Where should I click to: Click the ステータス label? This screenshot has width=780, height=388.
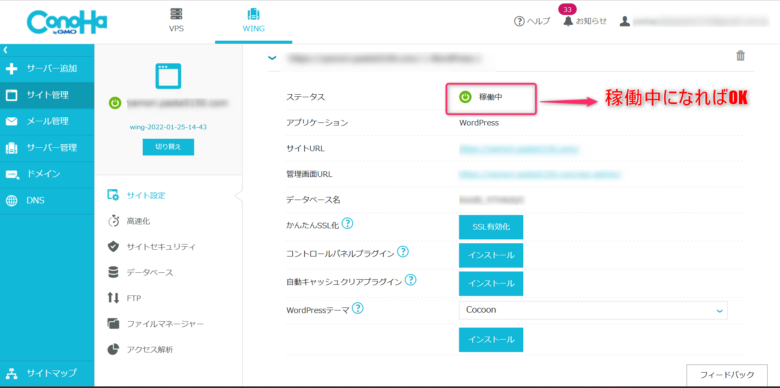(305, 97)
